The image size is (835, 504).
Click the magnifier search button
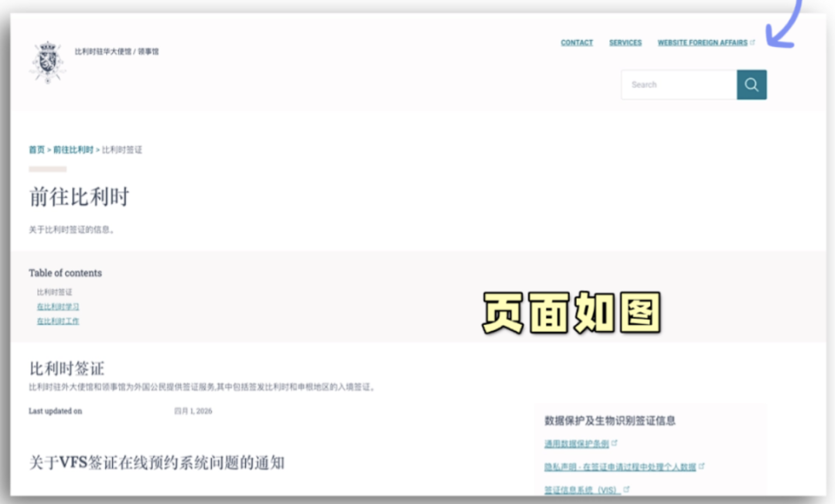click(751, 84)
